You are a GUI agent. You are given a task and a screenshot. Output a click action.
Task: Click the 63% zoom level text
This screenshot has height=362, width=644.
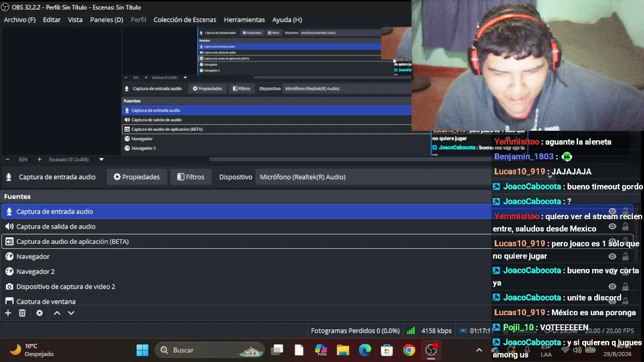pyautogui.click(x=23, y=159)
